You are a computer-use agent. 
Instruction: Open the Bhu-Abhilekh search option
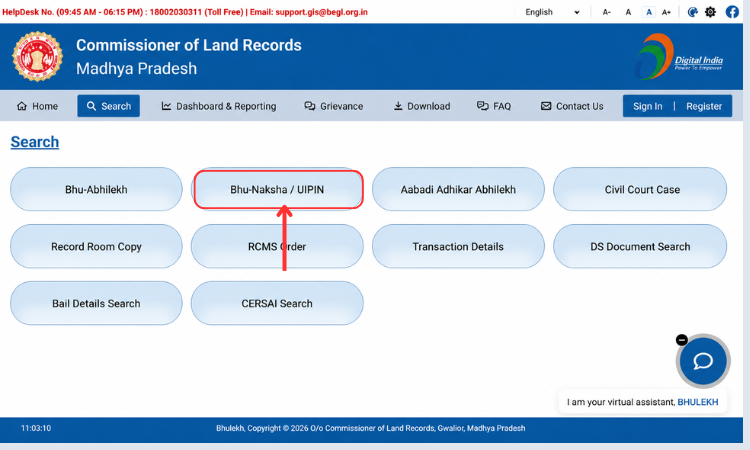pos(96,189)
